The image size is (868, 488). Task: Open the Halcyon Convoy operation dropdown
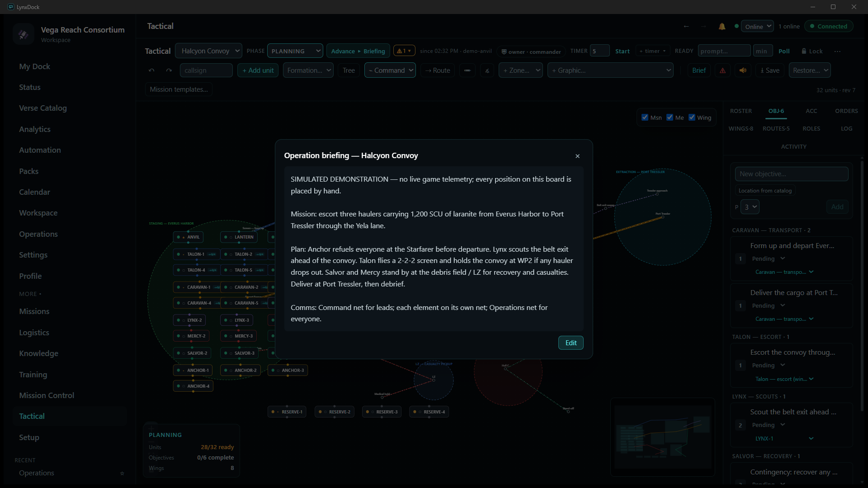[208, 51]
